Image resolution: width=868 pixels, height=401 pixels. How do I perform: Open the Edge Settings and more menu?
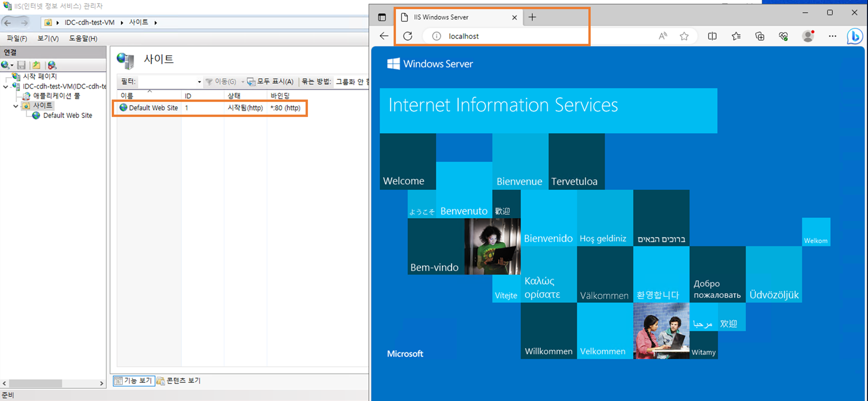[x=832, y=36]
